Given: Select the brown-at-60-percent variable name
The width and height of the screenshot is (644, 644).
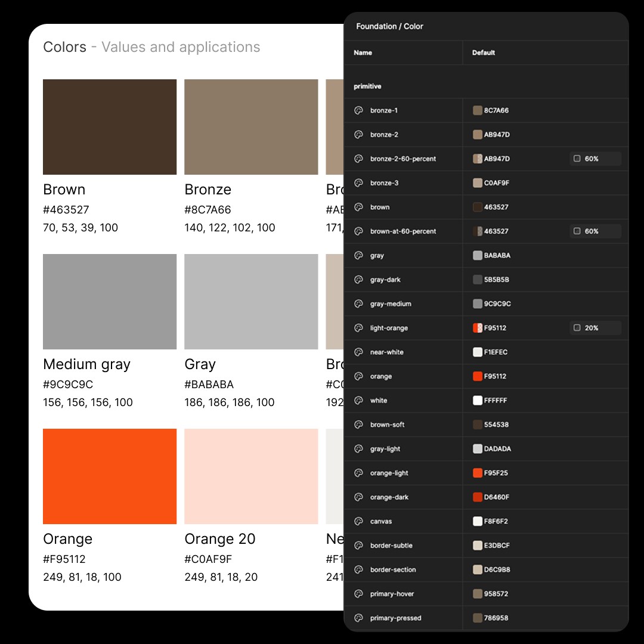Looking at the screenshot, I should (x=403, y=231).
